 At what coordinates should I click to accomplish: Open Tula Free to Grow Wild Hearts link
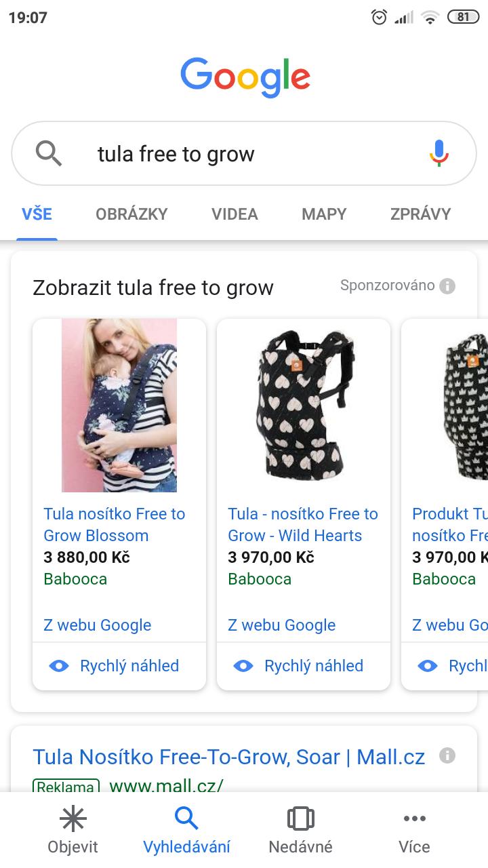click(303, 524)
